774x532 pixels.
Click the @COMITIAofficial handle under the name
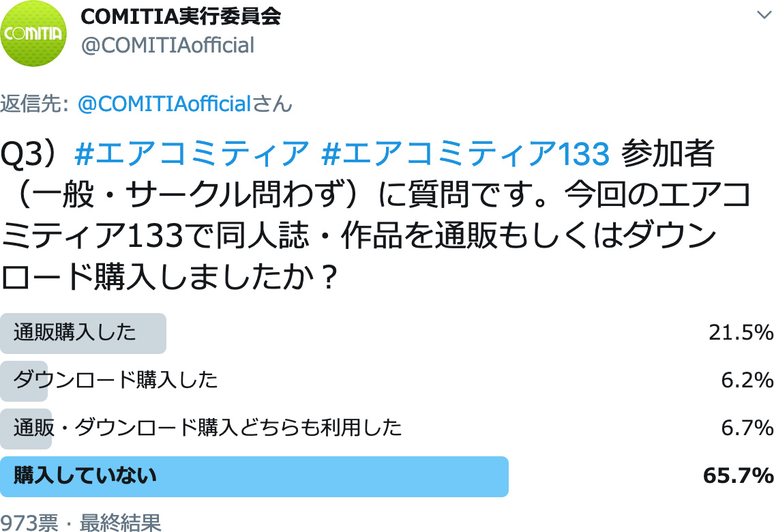[167, 45]
